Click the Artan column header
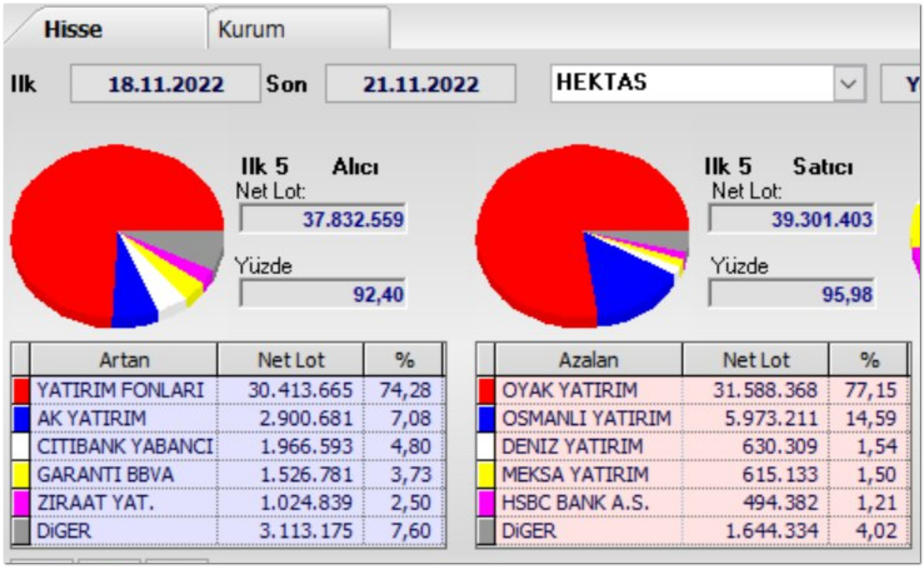The height and width of the screenshot is (567, 924). point(123,360)
